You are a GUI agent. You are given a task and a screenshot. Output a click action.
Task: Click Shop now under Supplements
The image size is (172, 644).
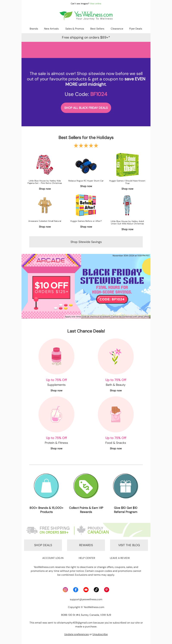click(56, 390)
